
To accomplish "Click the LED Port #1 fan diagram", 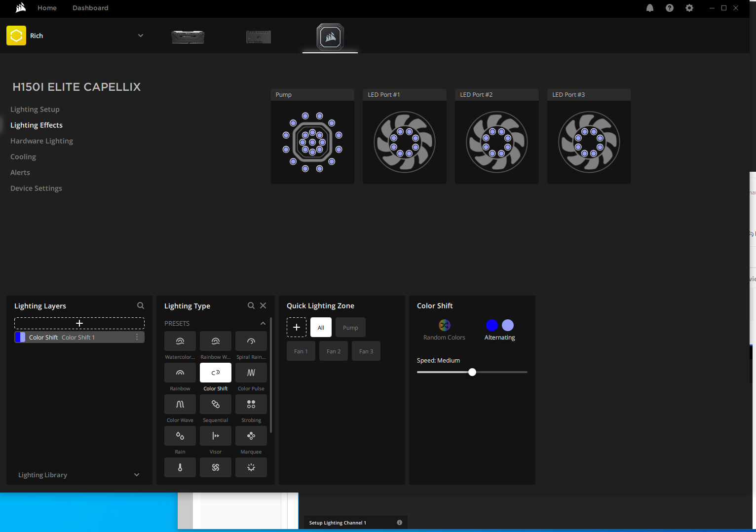I will tap(405, 142).
